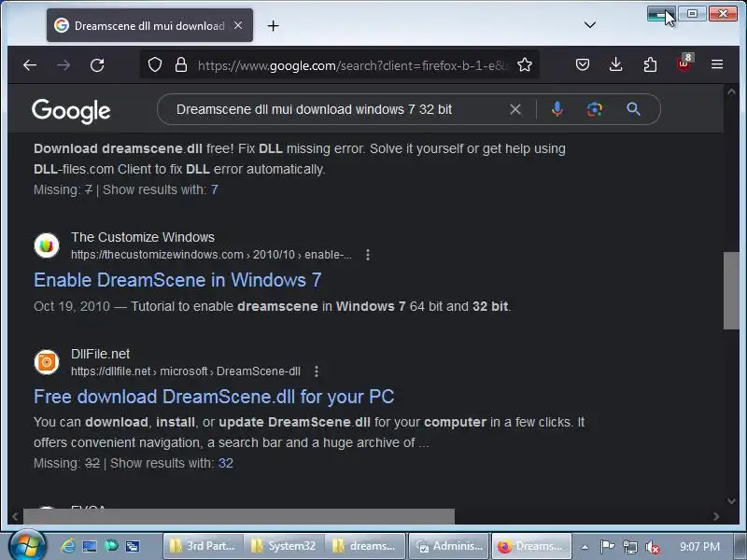Click the page vertical scrollbar thumb
Image resolution: width=747 pixels, height=560 pixels.
click(x=731, y=290)
